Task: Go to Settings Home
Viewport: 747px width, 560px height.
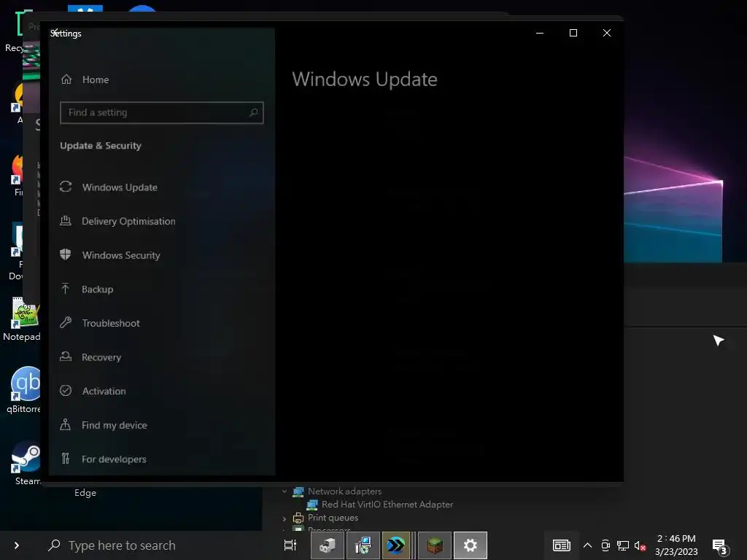Action: 85,79
